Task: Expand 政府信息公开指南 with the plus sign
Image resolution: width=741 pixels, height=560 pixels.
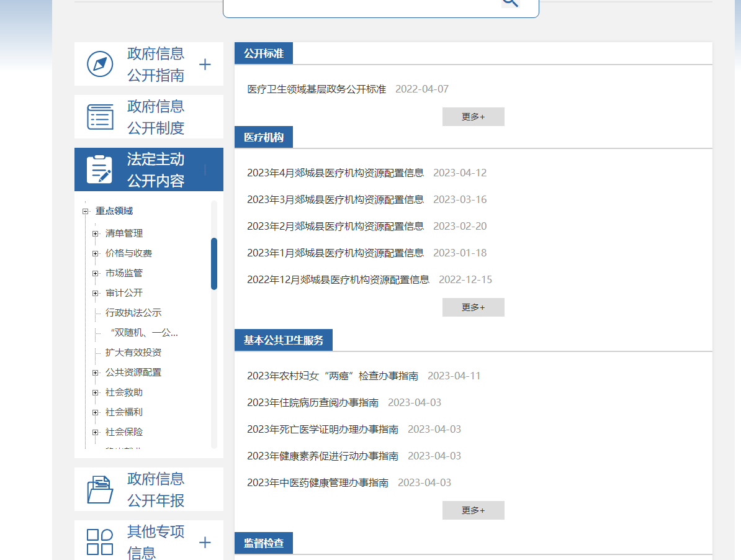Action: 205,65
